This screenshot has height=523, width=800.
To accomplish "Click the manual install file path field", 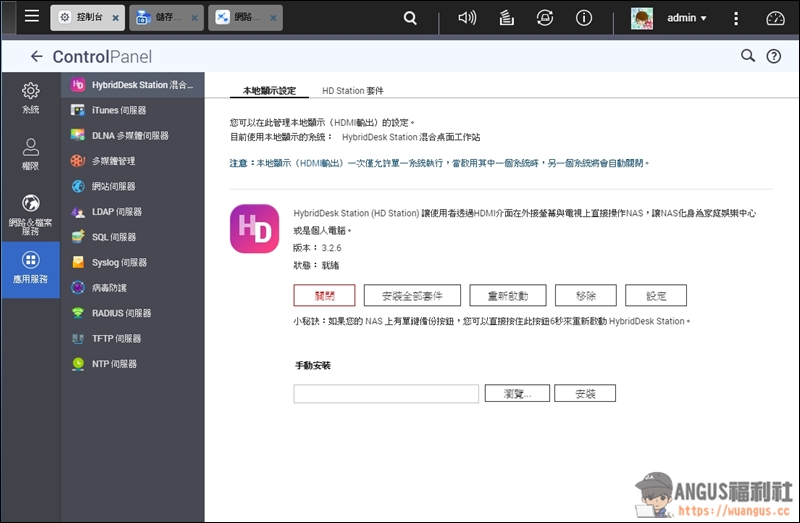I will pyautogui.click(x=386, y=395).
